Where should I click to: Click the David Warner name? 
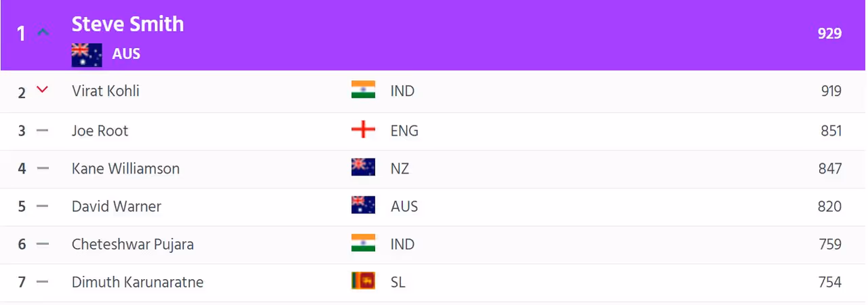(x=117, y=207)
